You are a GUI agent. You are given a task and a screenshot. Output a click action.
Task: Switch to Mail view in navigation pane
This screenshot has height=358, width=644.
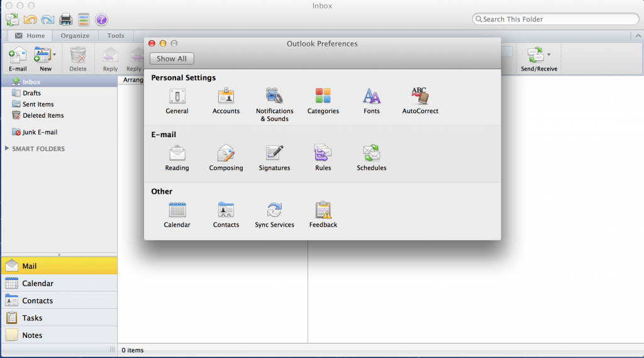59,266
